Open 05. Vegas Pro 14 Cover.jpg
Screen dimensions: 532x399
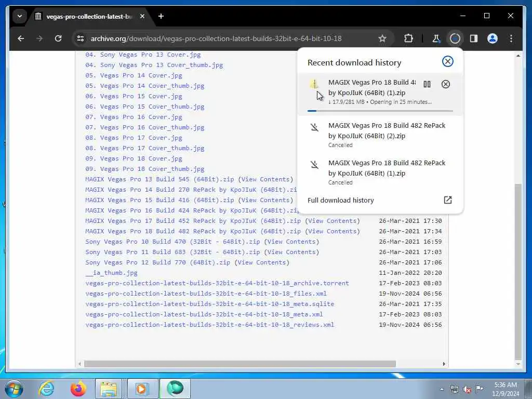[x=134, y=75]
